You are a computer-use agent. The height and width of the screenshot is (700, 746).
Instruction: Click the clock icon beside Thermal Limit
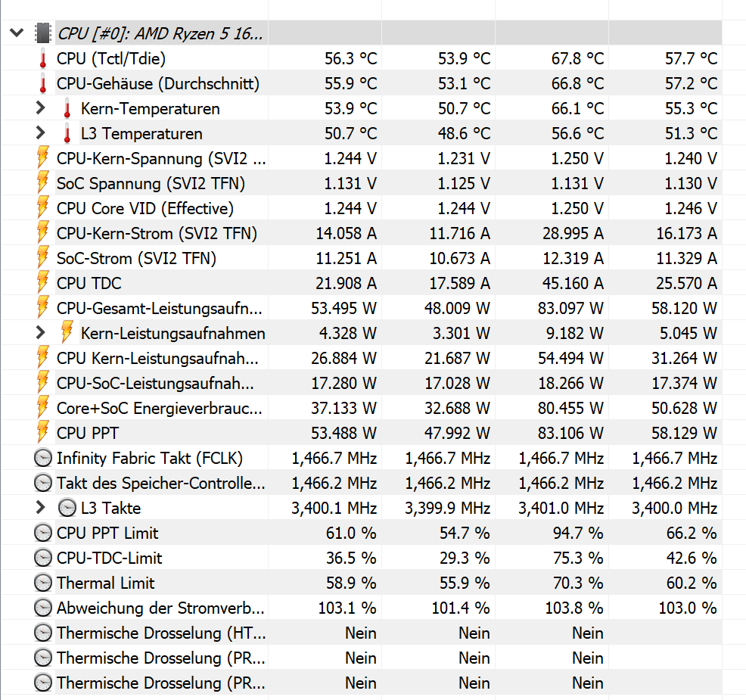tap(43, 583)
